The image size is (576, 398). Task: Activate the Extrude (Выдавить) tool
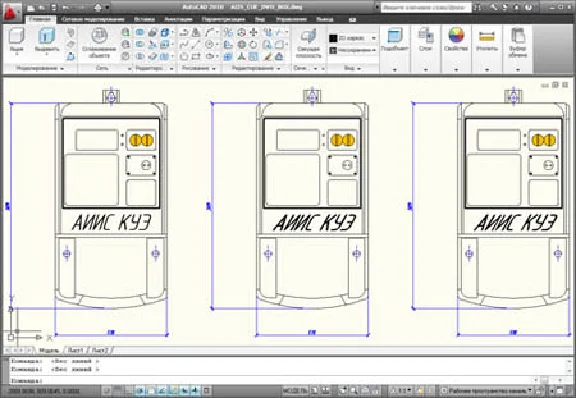(x=47, y=40)
